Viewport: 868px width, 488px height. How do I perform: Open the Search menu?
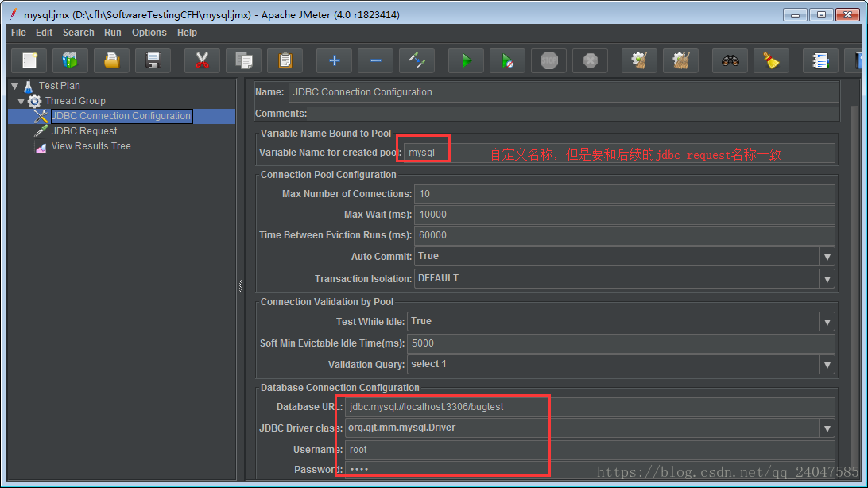pyautogui.click(x=78, y=33)
